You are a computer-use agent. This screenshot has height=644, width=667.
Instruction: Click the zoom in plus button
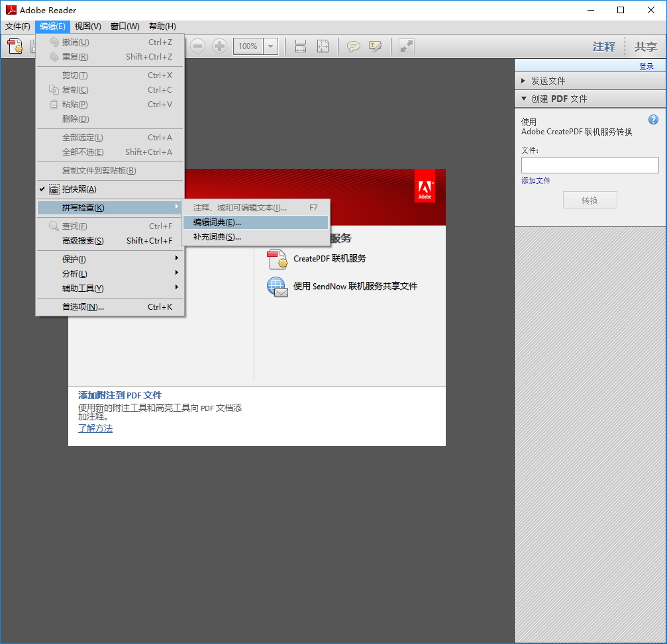pos(219,46)
